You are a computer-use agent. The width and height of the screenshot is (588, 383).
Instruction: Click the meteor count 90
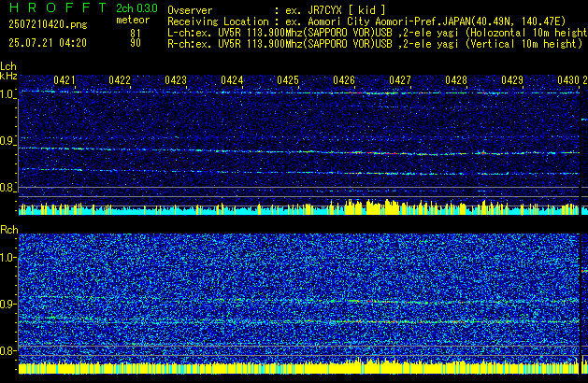(136, 43)
